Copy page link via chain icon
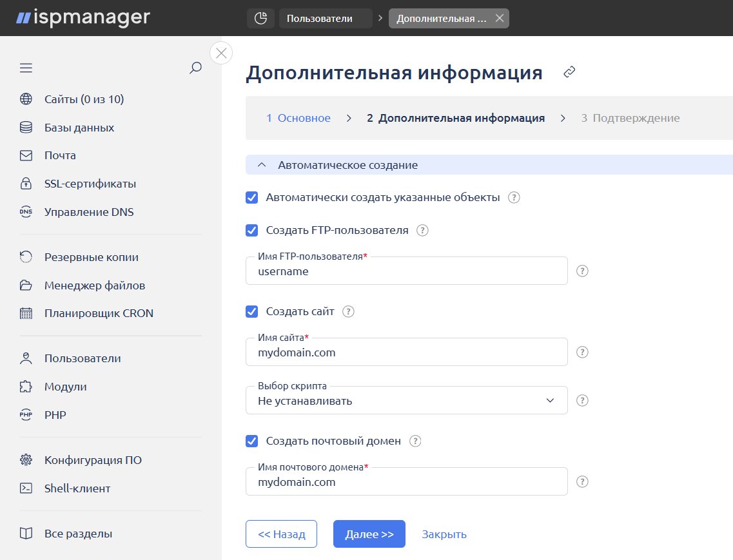Screen dimensions: 733x560 [569, 72]
